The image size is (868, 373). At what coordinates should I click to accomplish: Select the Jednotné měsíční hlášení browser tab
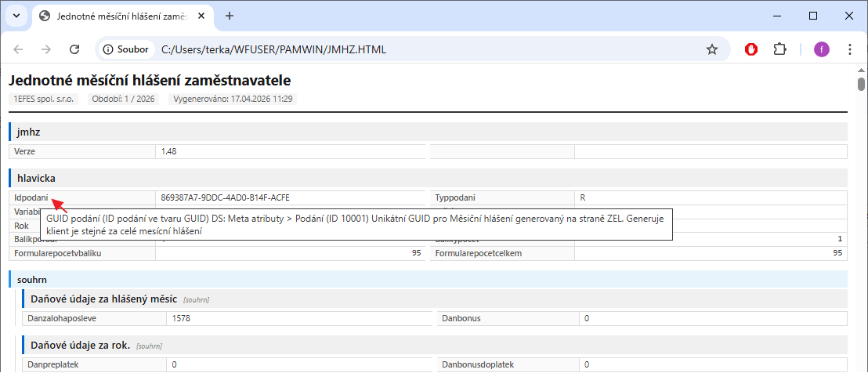(118, 16)
